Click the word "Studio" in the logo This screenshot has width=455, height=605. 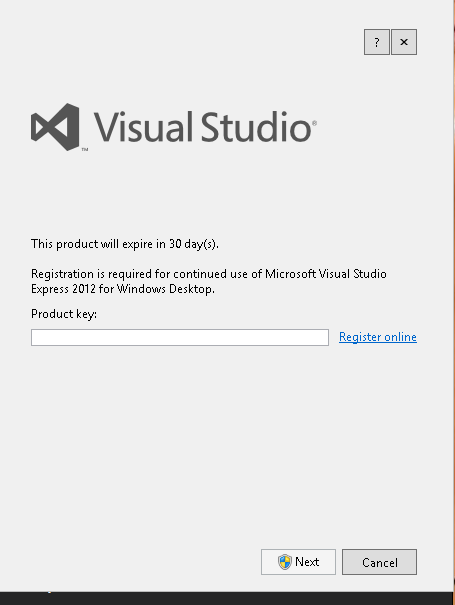coord(256,127)
